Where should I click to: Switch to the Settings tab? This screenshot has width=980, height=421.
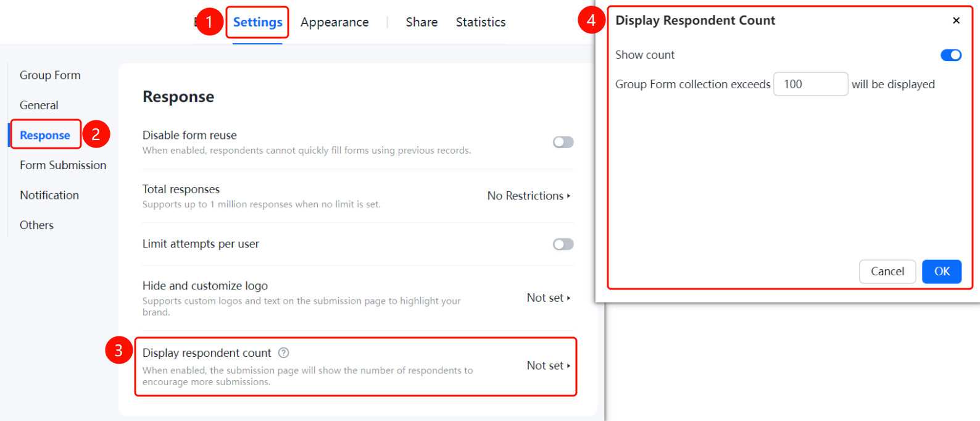click(x=257, y=22)
